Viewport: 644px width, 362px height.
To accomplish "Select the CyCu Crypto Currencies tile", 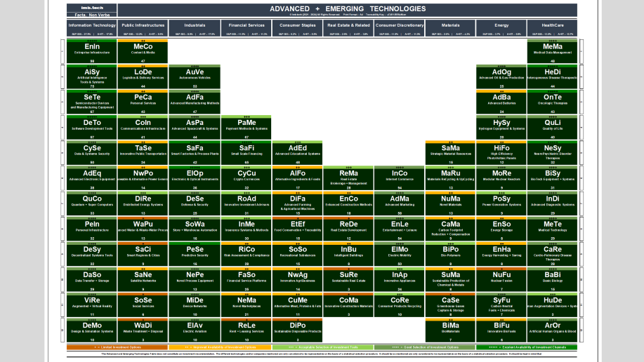I will coord(247,177).
